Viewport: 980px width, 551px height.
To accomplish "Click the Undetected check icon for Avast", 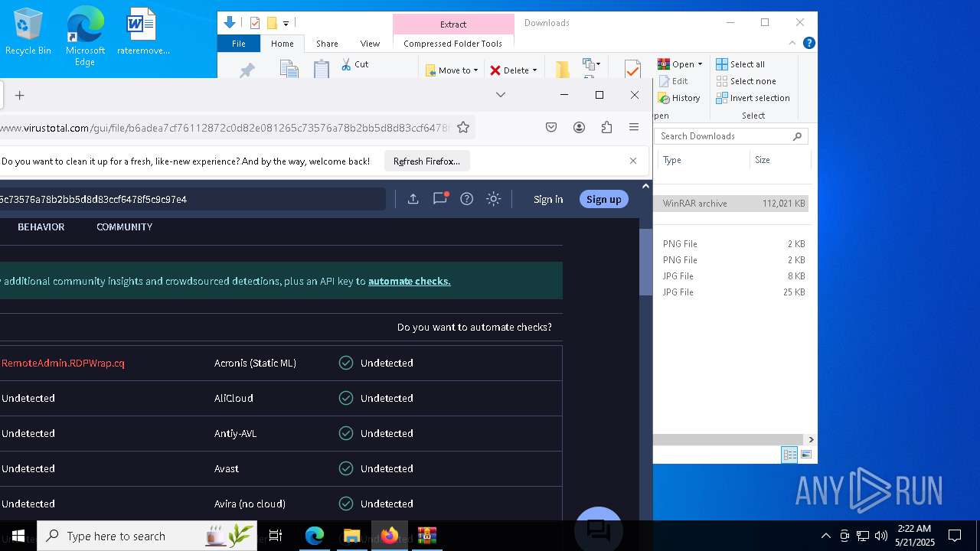I will pyautogui.click(x=346, y=468).
